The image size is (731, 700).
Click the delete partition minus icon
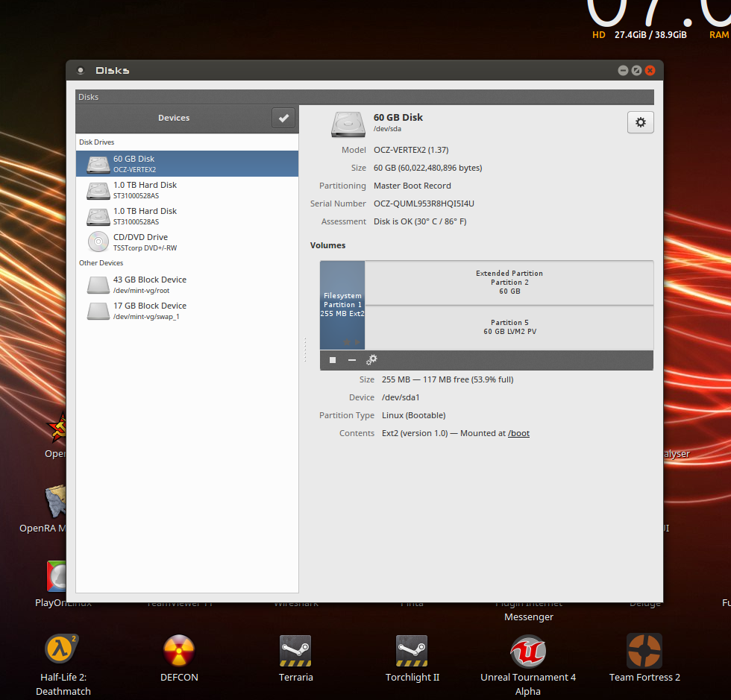352,360
